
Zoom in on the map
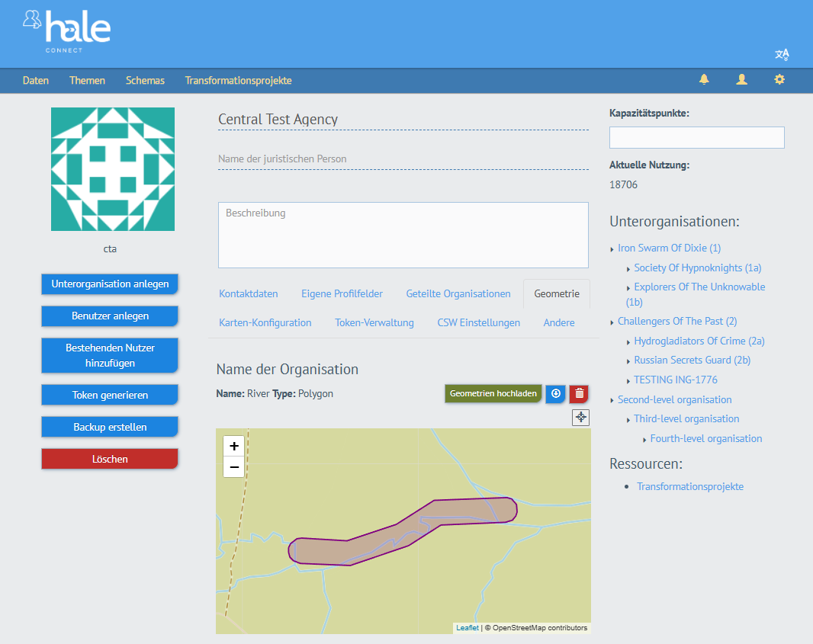pyautogui.click(x=234, y=446)
